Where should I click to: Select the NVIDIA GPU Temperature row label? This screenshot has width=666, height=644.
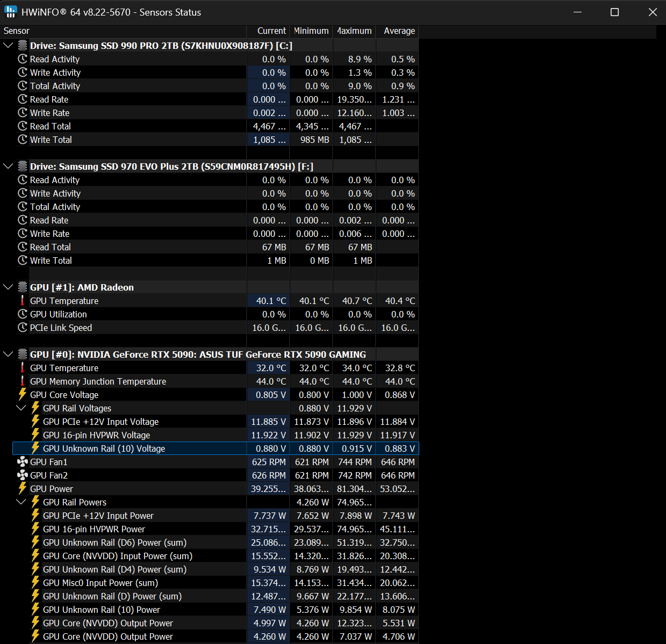pyautogui.click(x=65, y=368)
